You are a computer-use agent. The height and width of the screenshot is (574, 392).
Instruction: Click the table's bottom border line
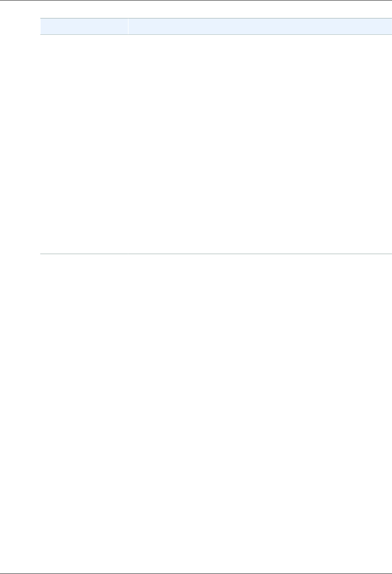pos(216,254)
